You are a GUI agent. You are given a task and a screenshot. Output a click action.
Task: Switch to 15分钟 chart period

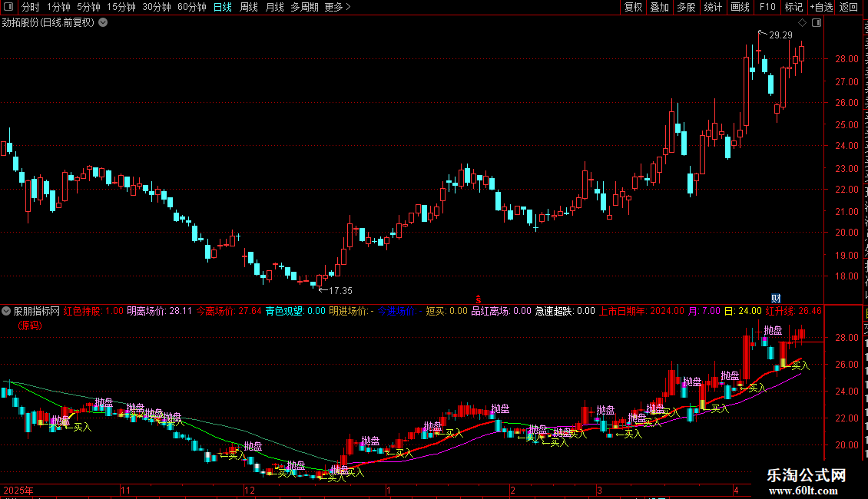121,7
